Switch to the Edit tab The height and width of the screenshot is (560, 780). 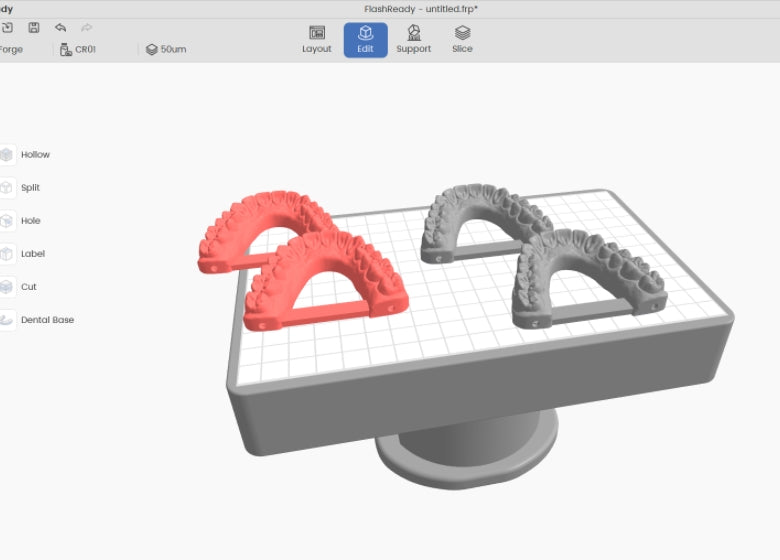point(365,40)
